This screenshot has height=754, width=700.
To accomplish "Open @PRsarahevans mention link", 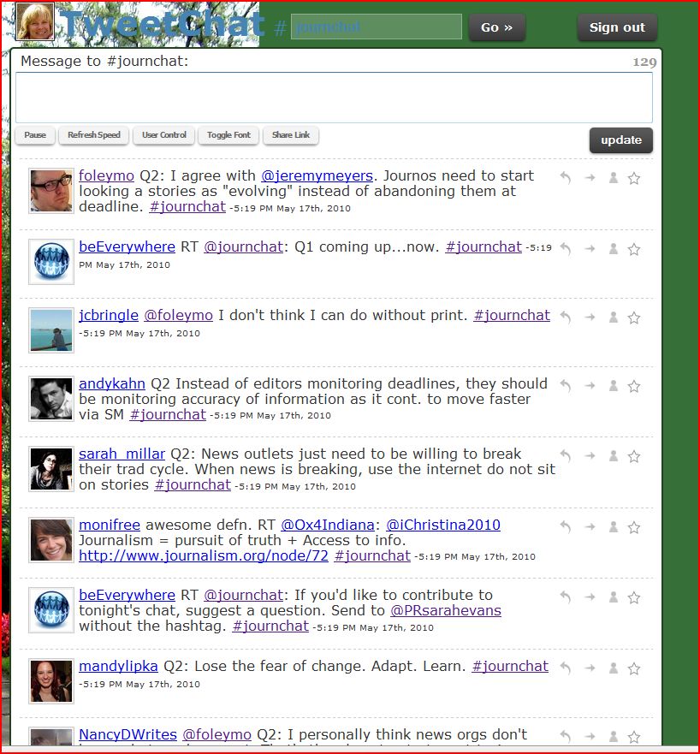I will point(446,610).
